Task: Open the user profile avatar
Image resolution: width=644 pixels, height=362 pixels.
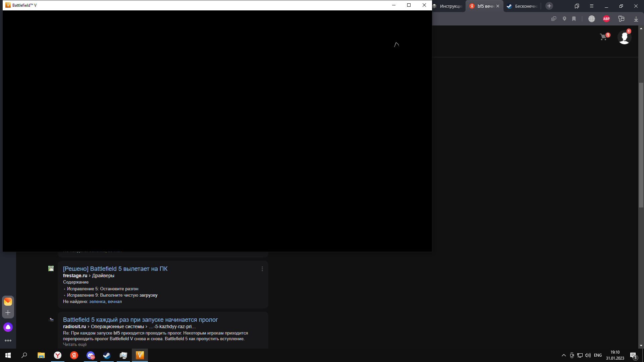Action: [x=624, y=37]
